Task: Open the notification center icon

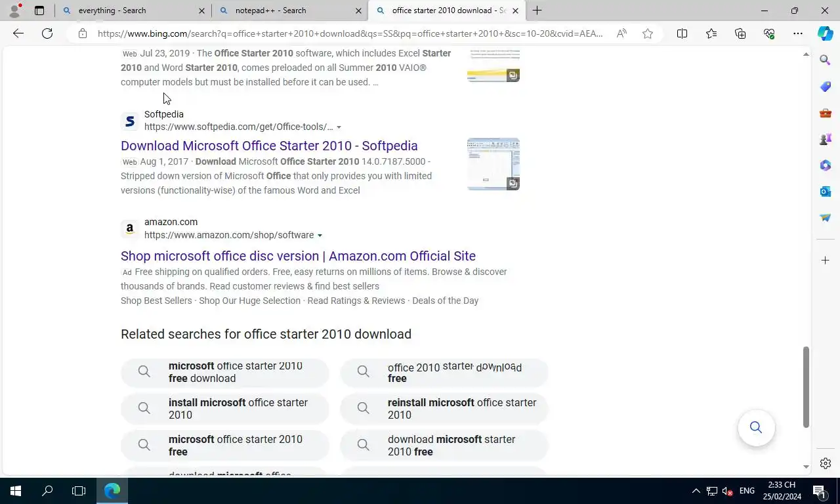Action: click(x=819, y=491)
